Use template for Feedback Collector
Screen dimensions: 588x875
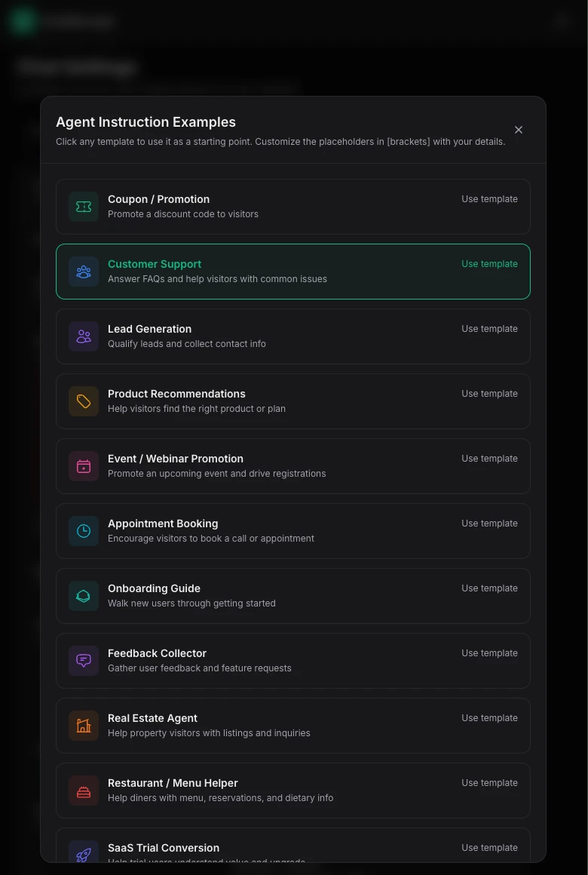[489, 652]
